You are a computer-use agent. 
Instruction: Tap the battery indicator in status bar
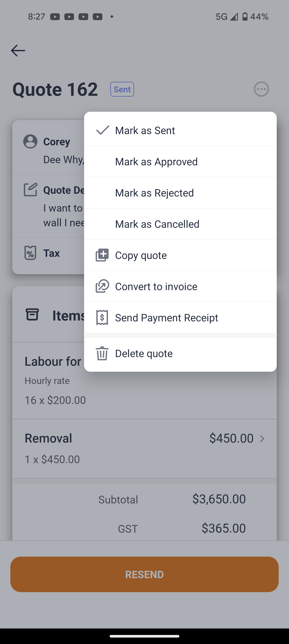point(245,17)
